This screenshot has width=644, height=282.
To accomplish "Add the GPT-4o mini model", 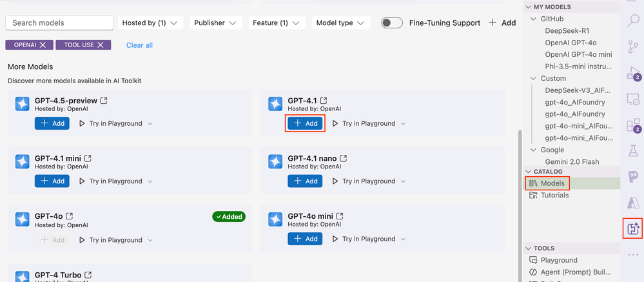I will click(x=305, y=239).
